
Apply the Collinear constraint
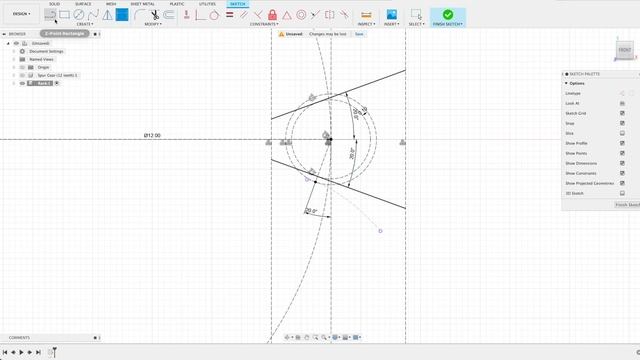pyautogui.click(x=315, y=15)
